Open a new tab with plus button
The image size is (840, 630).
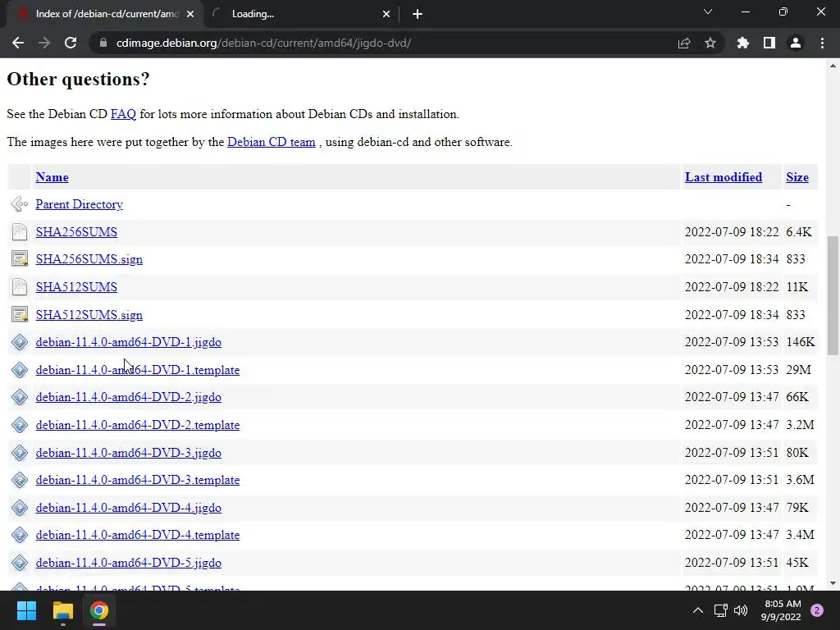[418, 14]
